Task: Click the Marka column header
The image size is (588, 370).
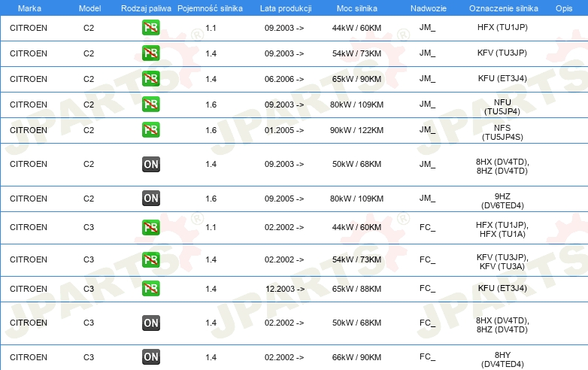Action: tap(29, 8)
